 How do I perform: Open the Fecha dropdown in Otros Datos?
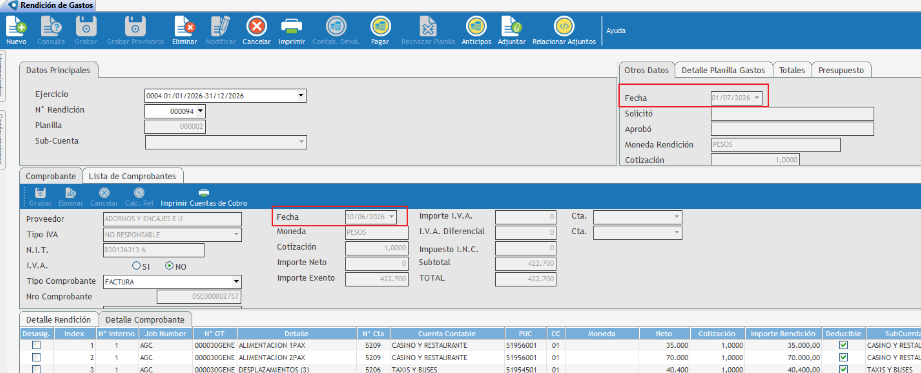[757, 98]
